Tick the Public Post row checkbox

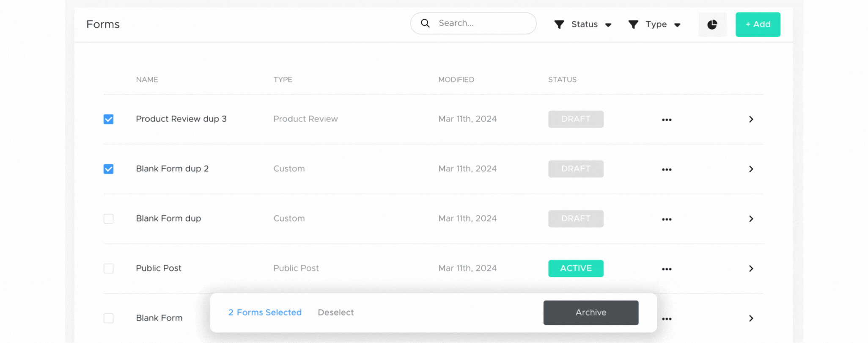tap(109, 268)
